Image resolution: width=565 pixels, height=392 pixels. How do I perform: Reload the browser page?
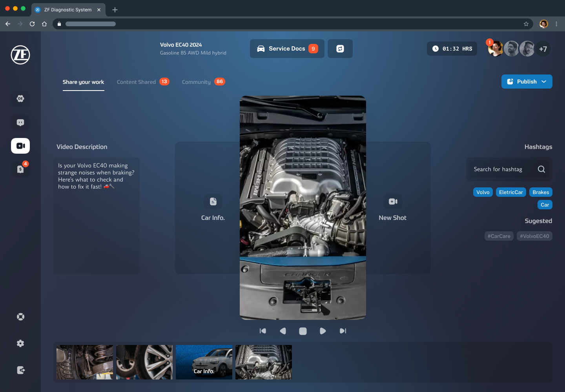[32, 24]
